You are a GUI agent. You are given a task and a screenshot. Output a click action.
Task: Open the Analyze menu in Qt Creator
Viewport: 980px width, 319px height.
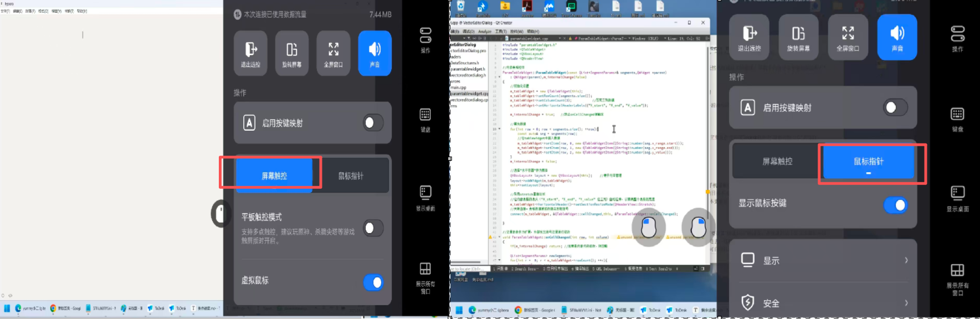tap(485, 32)
